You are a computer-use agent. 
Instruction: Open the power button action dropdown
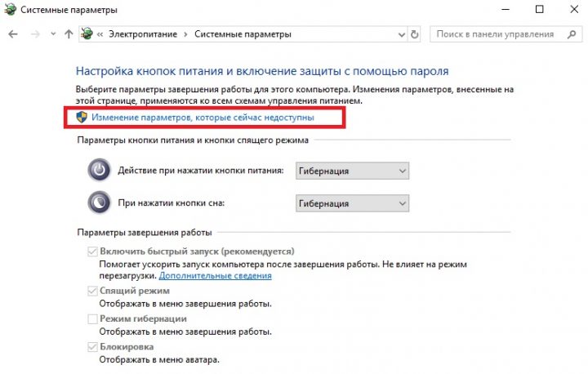350,171
